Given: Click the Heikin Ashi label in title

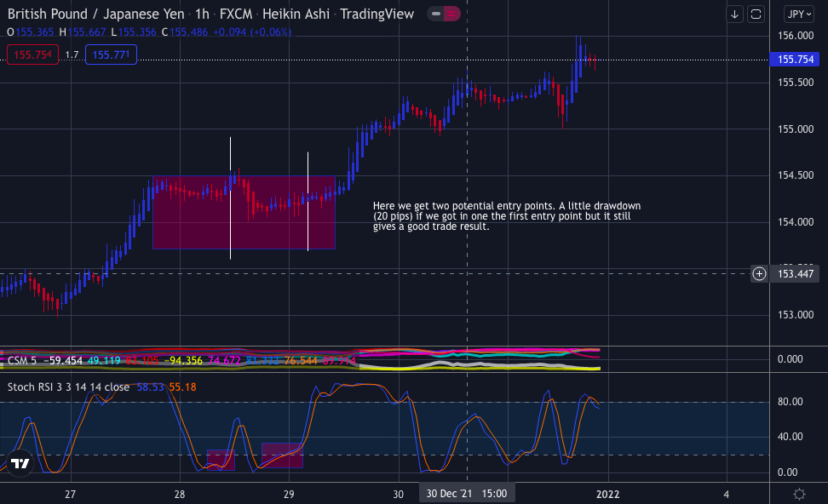Looking at the screenshot, I should coord(296,14).
